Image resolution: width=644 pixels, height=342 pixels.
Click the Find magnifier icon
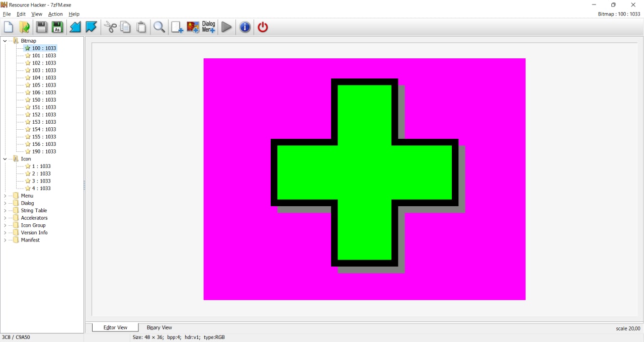[159, 27]
